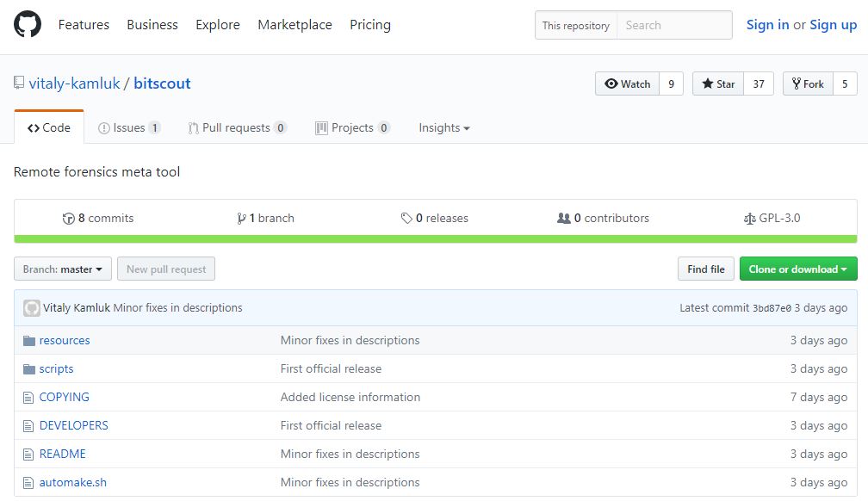Click the automake.sh file icon
The width and height of the screenshot is (868, 501).
(x=28, y=483)
